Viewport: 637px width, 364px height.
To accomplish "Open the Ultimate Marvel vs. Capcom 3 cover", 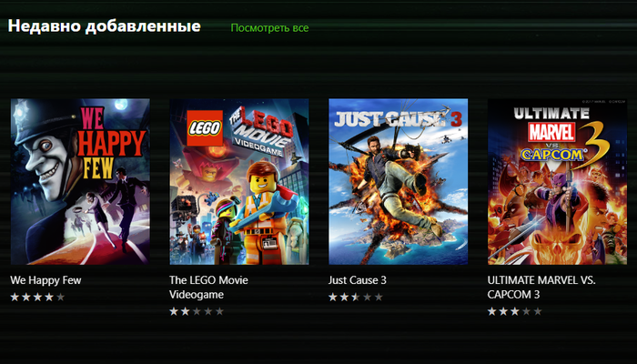I will click(557, 182).
